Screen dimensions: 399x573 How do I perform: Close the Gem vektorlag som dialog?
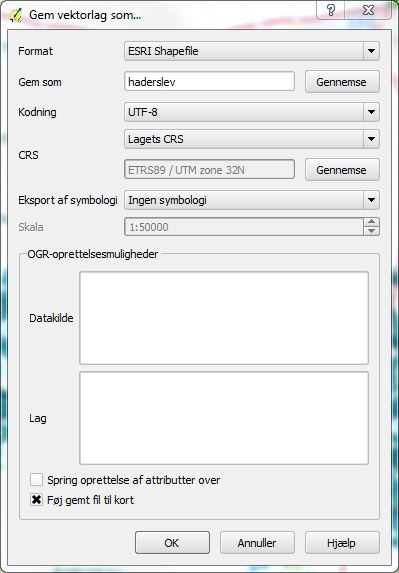(368, 10)
